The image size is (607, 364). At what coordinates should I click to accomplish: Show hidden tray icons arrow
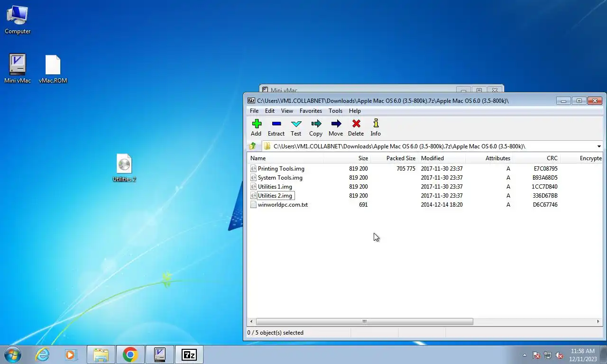[524, 355]
